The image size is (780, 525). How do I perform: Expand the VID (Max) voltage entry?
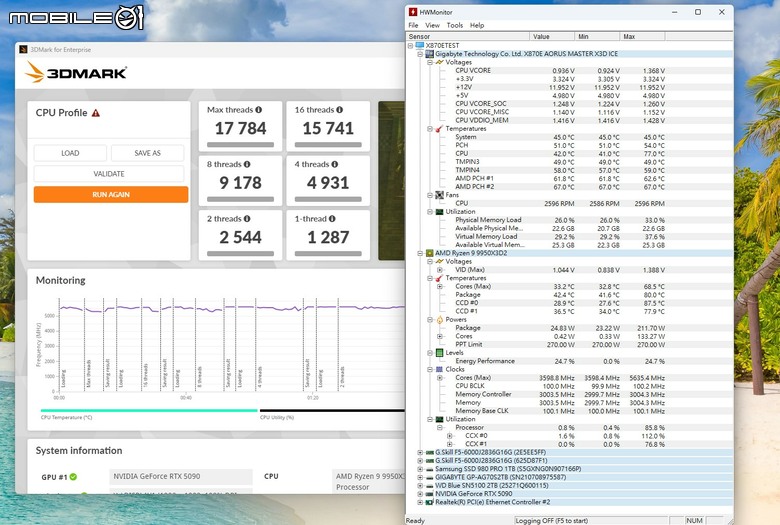tap(440, 270)
